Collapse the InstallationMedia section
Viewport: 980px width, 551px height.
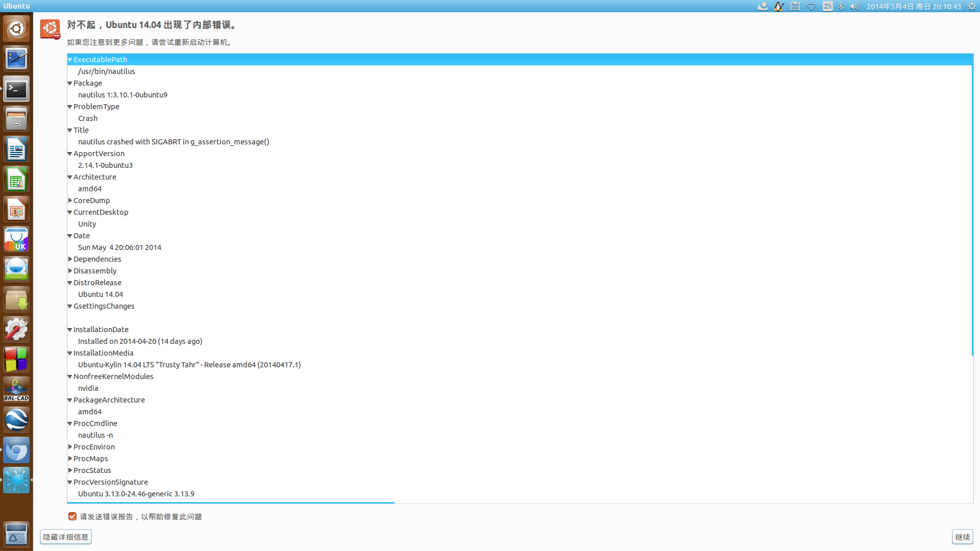click(x=70, y=353)
